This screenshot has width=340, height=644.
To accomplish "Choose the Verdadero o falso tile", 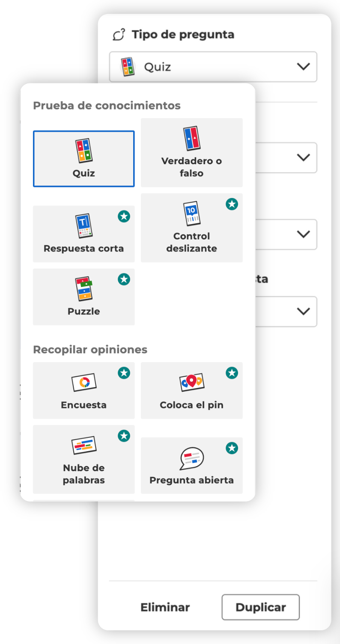I will tap(192, 153).
